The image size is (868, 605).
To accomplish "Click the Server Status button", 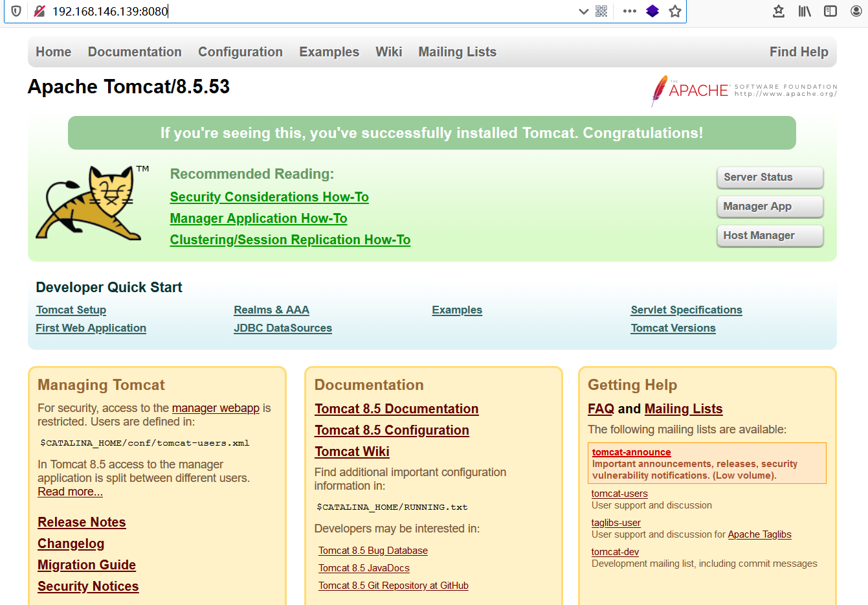I will (x=770, y=177).
